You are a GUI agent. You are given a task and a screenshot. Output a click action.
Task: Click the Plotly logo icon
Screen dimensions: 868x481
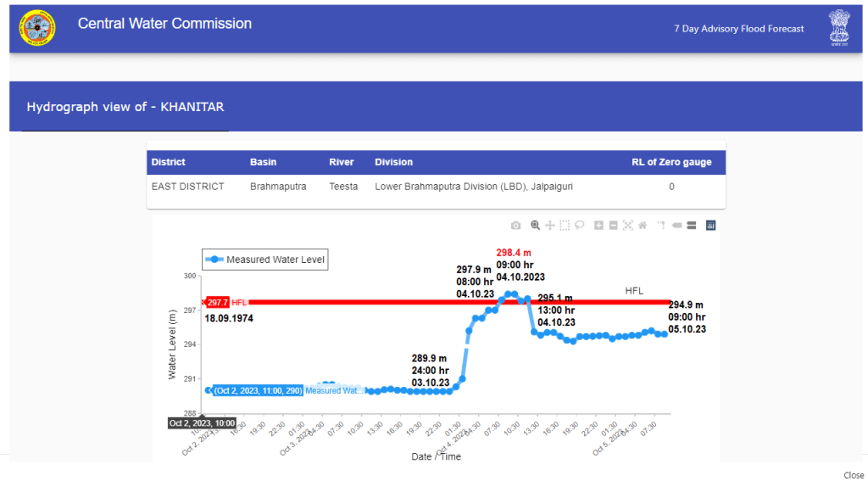pos(711,226)
